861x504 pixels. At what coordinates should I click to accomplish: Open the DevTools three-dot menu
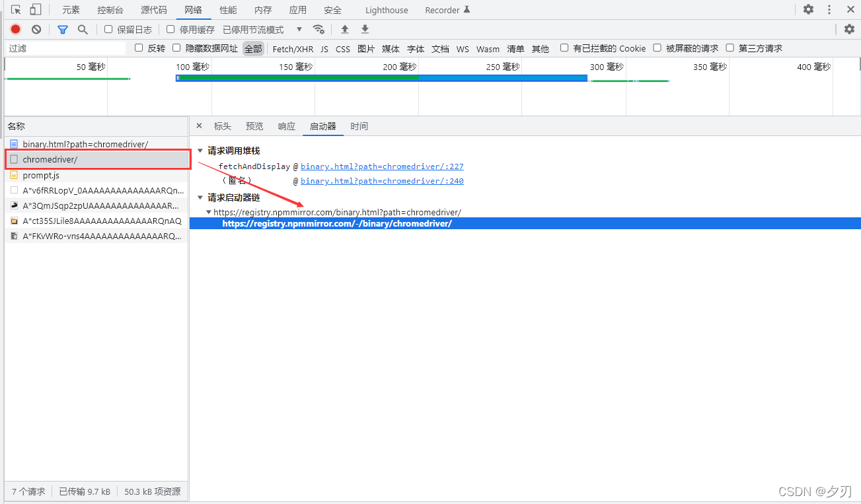pyautogui.click(x=829, y=10)
